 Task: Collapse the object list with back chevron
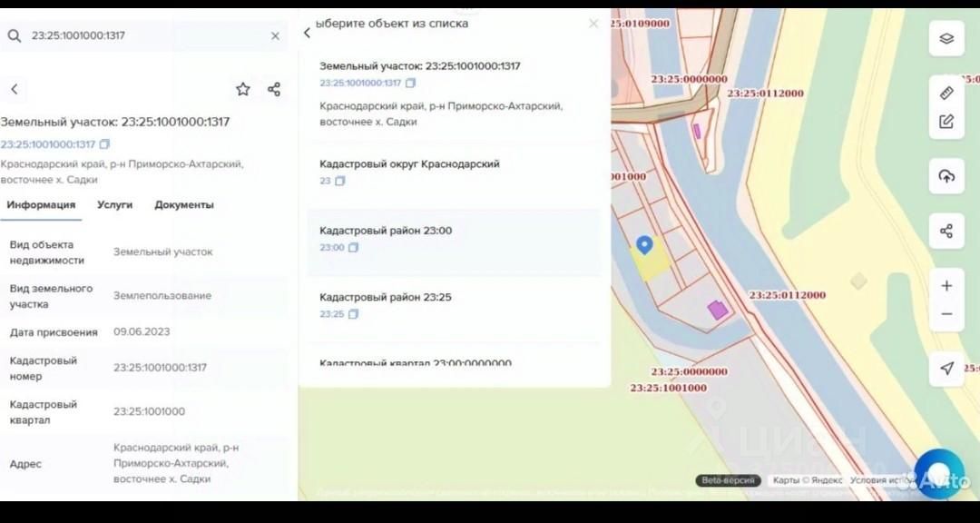(x=307, y=33)
